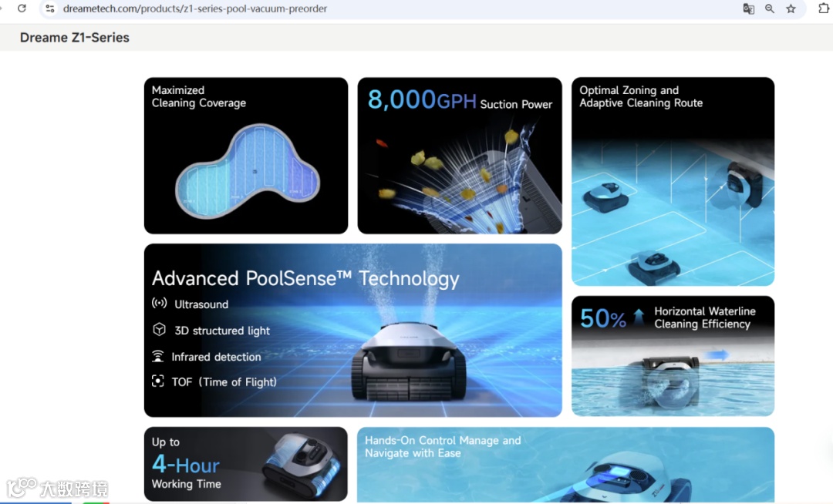Open site information icon in address bar
Screen dimensions: 833x504
click(50, 8)
